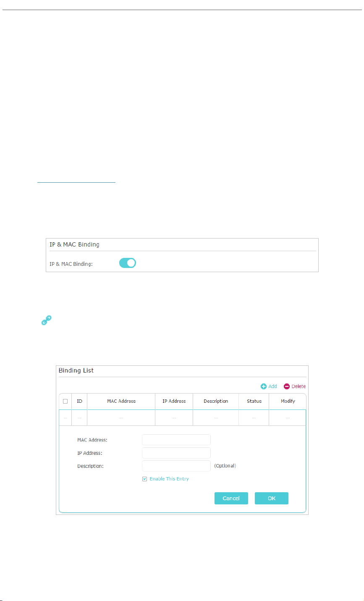
Task: Click the OK button
Action: point(272,498)
